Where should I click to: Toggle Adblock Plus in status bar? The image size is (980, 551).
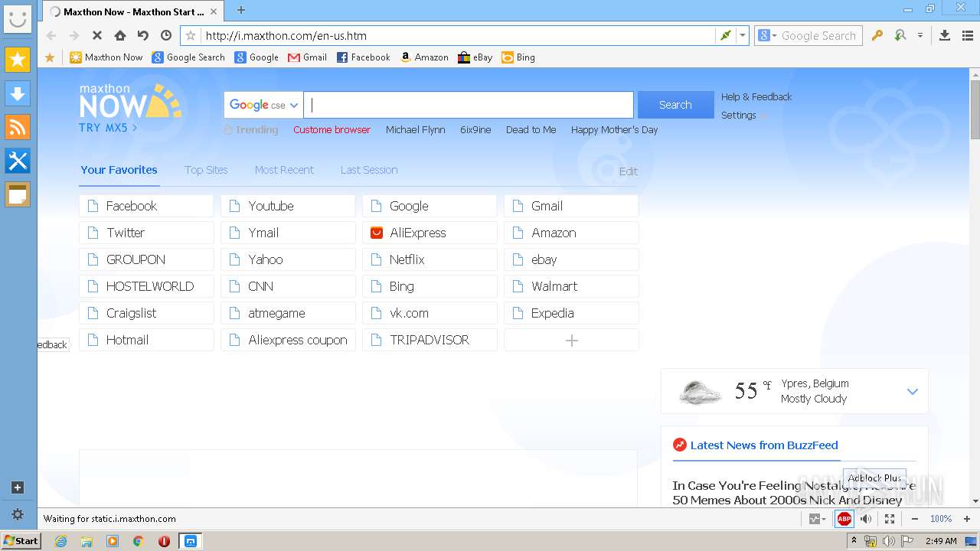click(844, 519)
